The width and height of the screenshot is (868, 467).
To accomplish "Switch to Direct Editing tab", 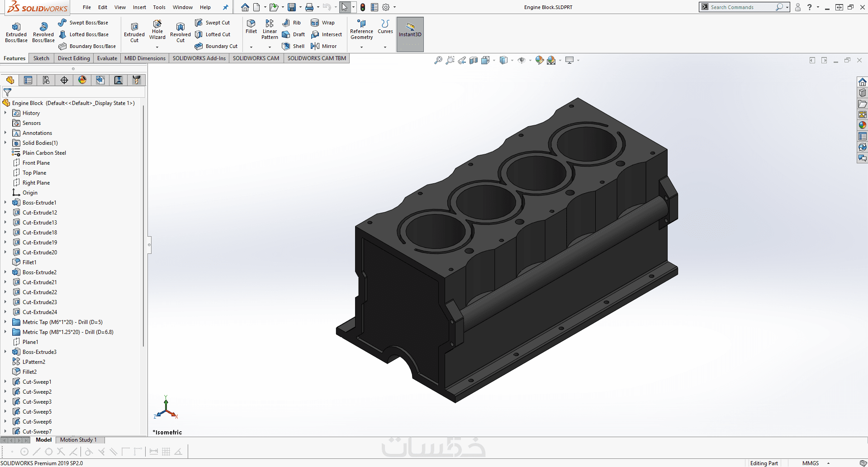I will point(74,58).
